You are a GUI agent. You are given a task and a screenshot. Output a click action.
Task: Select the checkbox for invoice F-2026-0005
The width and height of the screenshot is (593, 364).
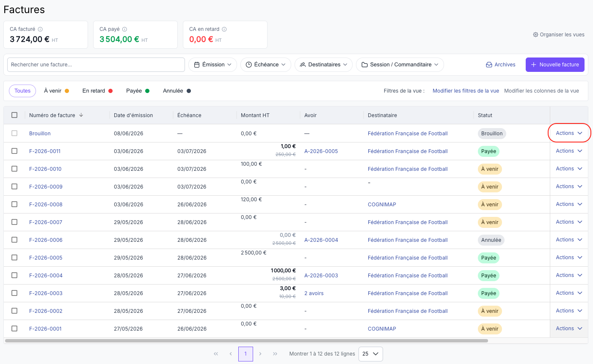point(14,257)
